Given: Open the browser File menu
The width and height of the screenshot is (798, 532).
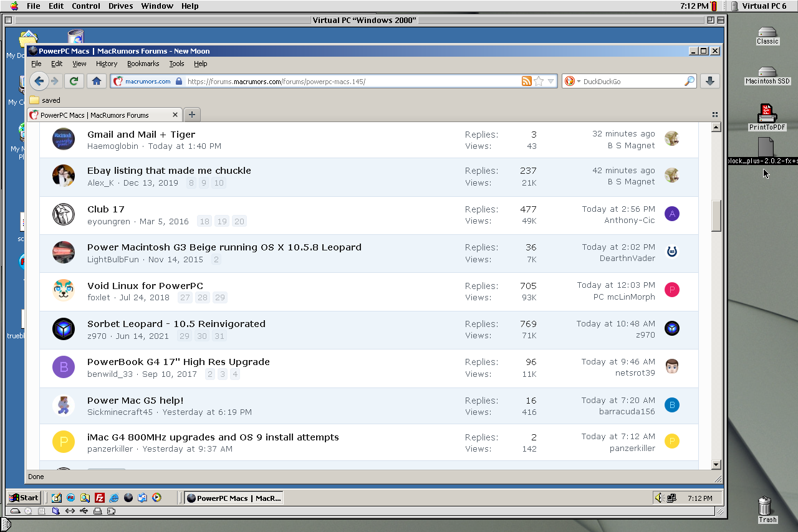Looking at the screenshot, I should click(36, 64).
